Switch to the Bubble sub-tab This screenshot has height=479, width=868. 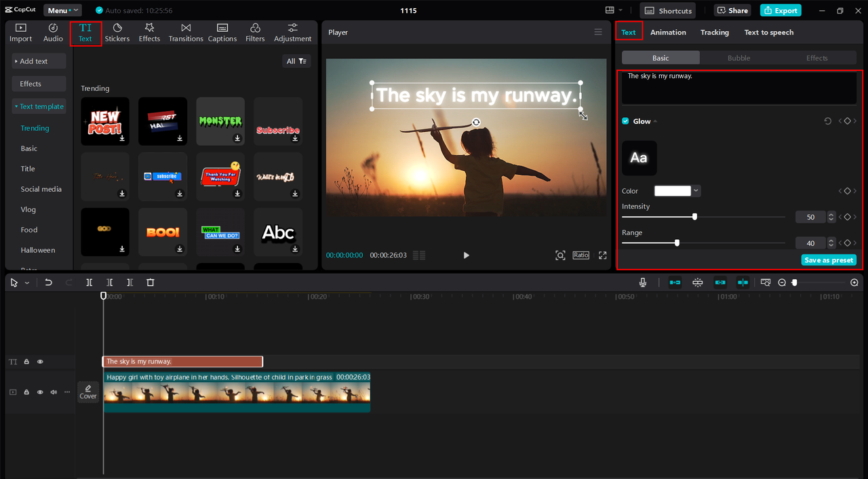tap(738, 58)
